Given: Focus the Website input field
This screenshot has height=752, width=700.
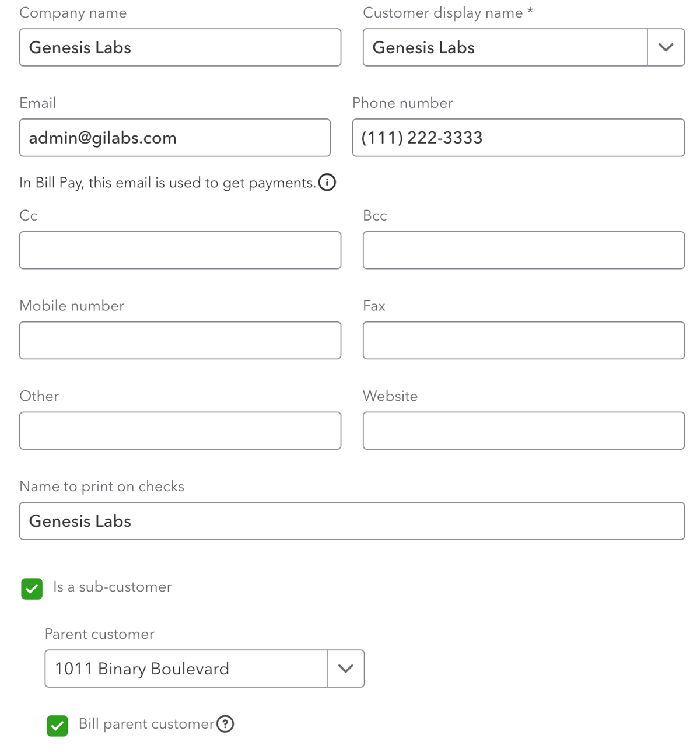Looking at the screenshot, I should [523, 431].
